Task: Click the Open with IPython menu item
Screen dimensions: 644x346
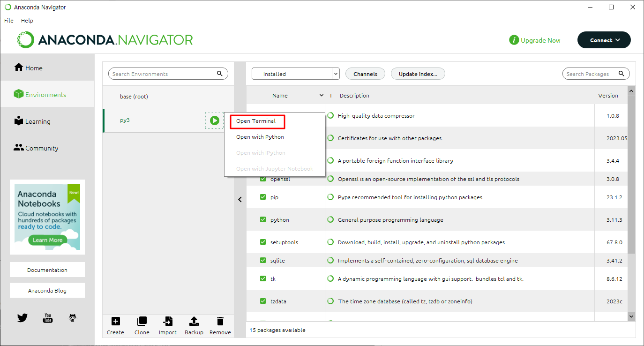Action: [x=261, y=153]
